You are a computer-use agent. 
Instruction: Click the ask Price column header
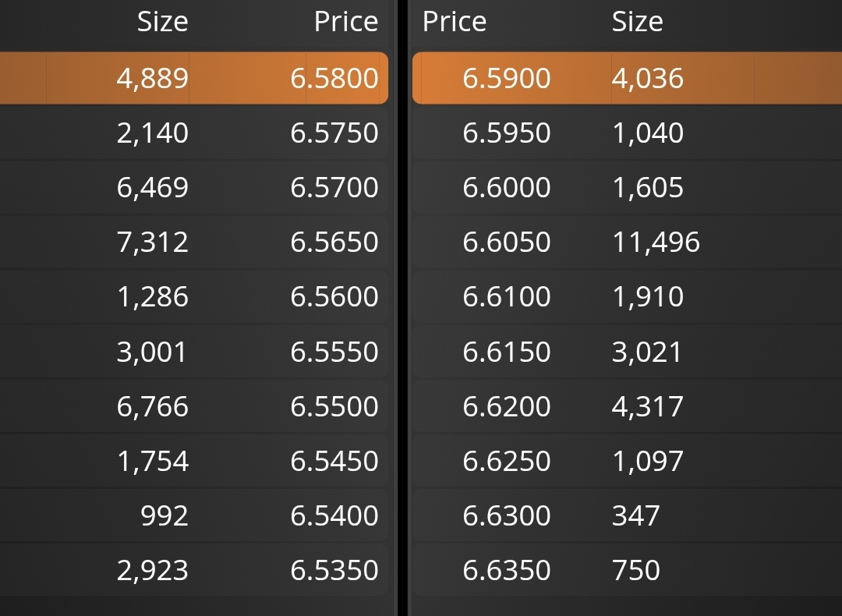point(455,22)
